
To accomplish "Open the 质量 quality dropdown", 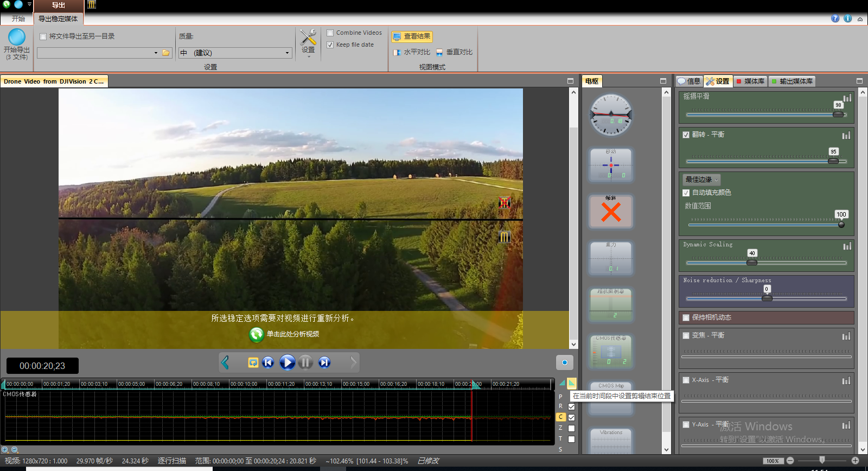I will point(287,53).
